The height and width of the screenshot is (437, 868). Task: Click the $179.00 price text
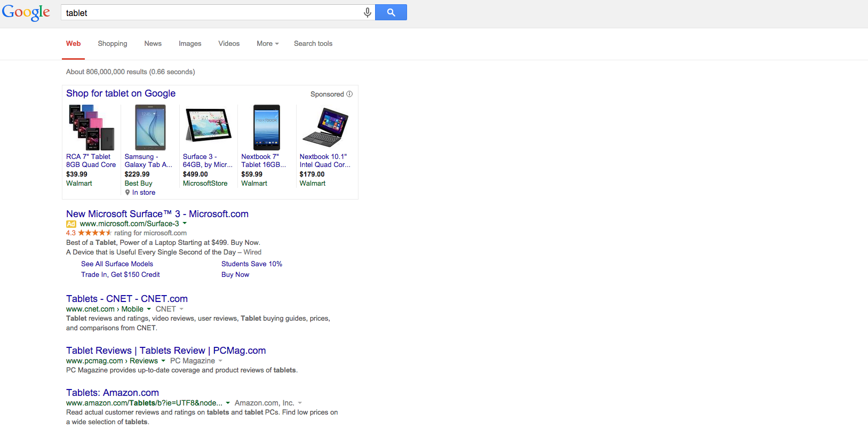(312, 174)
